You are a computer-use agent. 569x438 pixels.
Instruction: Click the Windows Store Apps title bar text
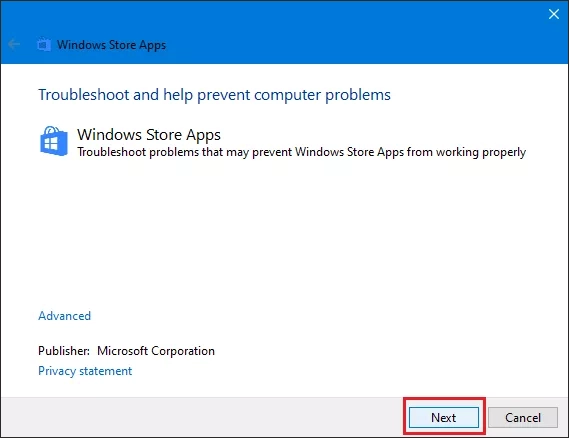(x=111, y=45)
